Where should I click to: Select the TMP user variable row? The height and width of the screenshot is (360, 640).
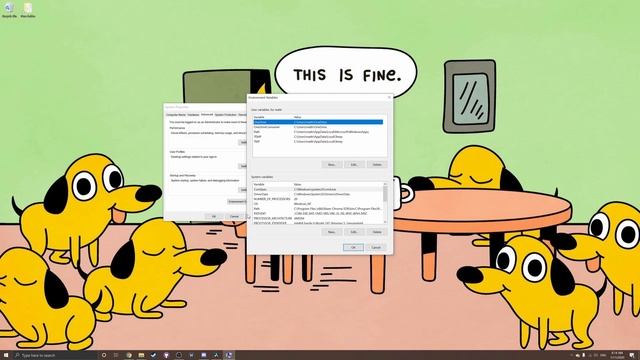coord(318,142)
